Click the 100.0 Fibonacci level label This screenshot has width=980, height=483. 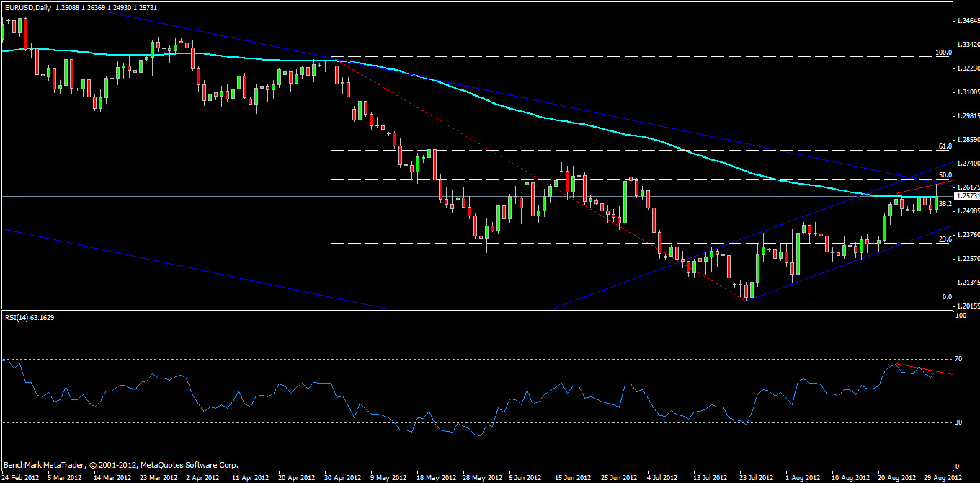tap(943, 53)
